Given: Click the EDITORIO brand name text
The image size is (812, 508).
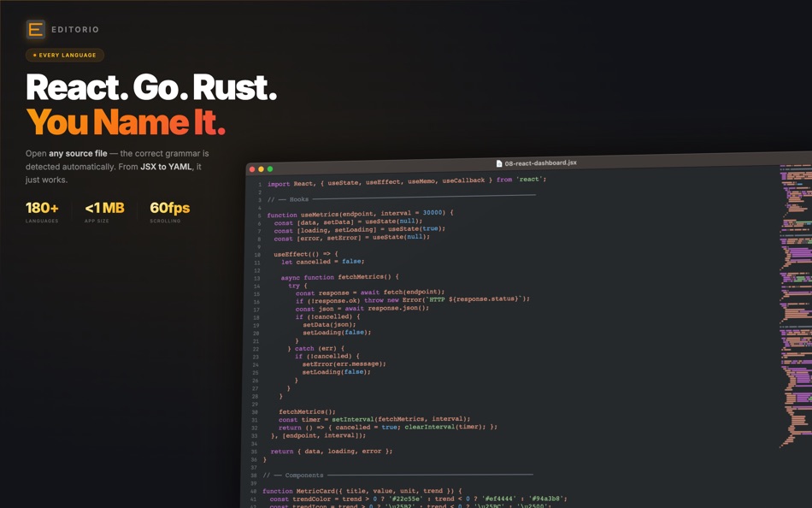Looking at the screenshot, I should click(75, 30).
